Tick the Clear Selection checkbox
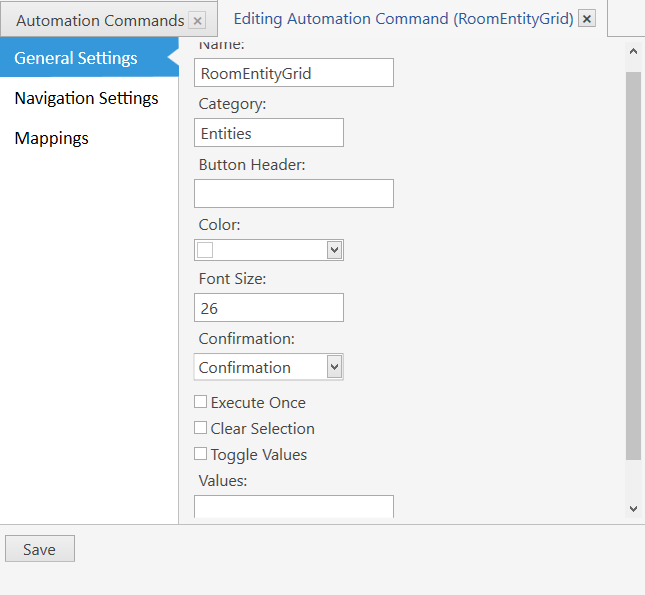 click(200, 428)
